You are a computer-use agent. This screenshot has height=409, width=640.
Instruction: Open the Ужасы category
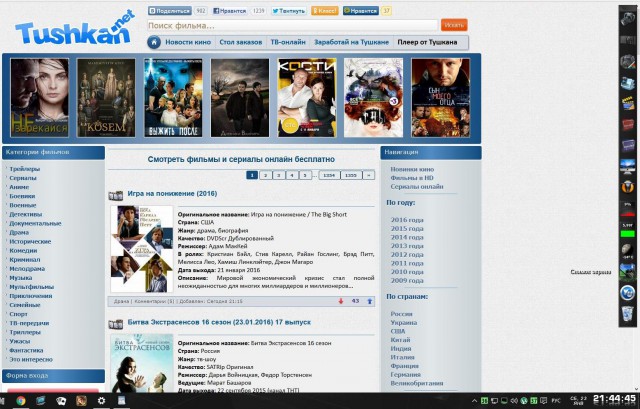point(20,341)
